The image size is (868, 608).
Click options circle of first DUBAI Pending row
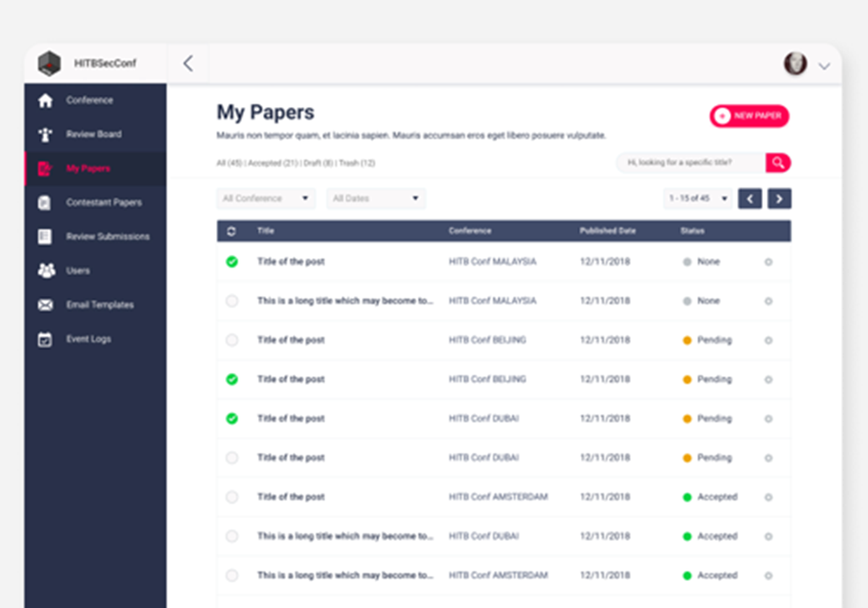pyautogui.click(x=768, y=418)
